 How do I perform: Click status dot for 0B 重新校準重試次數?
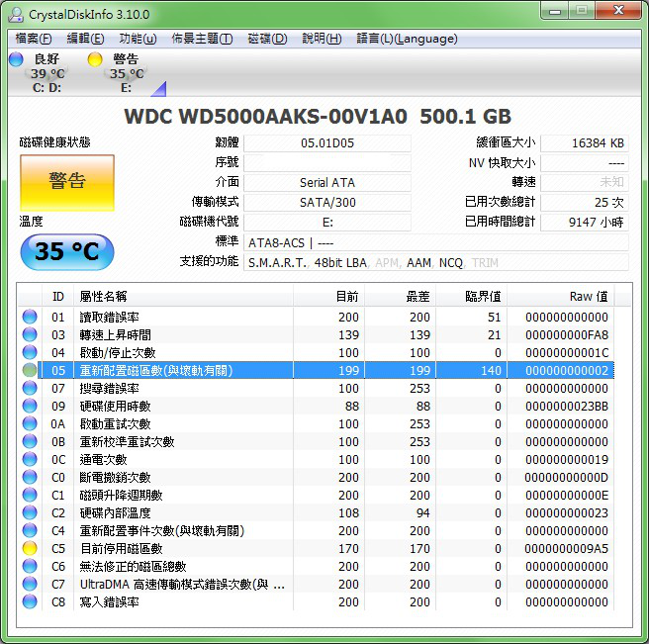pyautogui.click(x=30, y=441)
